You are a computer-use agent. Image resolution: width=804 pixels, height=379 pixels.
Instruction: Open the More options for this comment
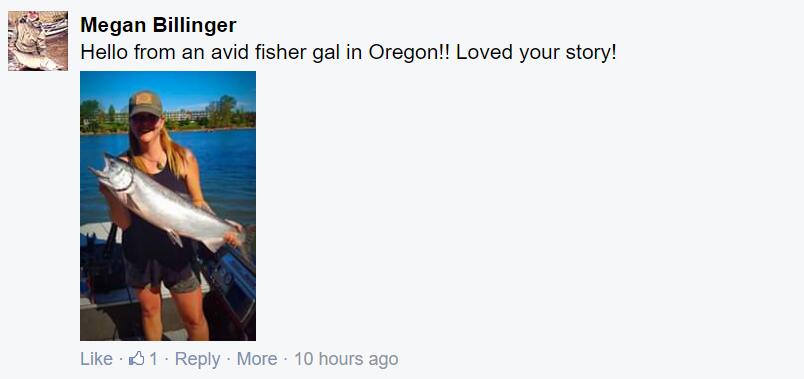click(257, 359)
